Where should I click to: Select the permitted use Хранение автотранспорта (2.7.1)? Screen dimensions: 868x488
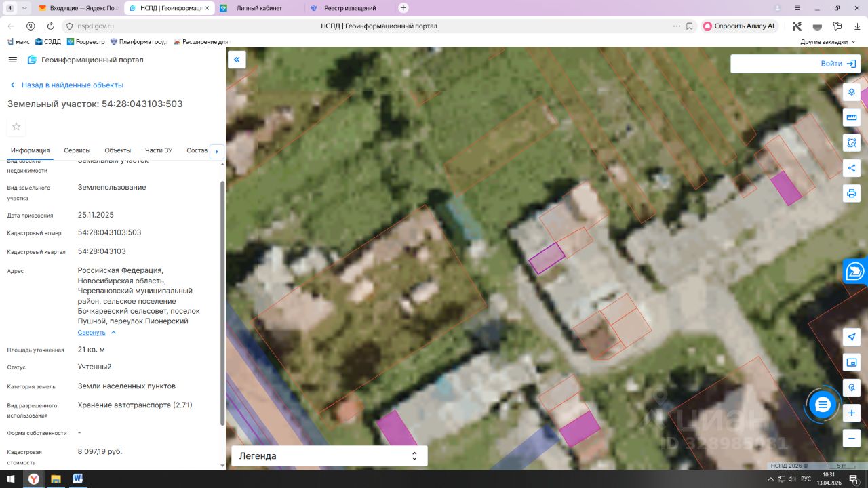click(x=135, y=405)
